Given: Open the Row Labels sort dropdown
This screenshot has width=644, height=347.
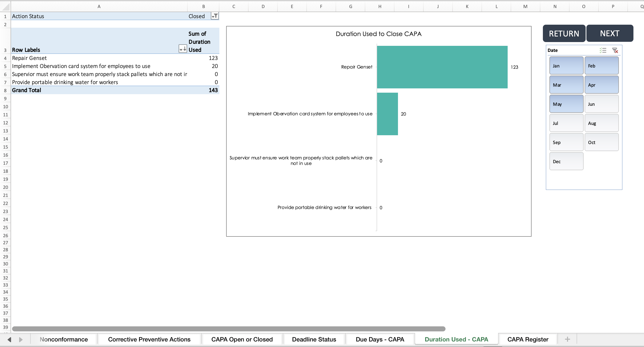Looking at the screenshot, I should (183, 49).
